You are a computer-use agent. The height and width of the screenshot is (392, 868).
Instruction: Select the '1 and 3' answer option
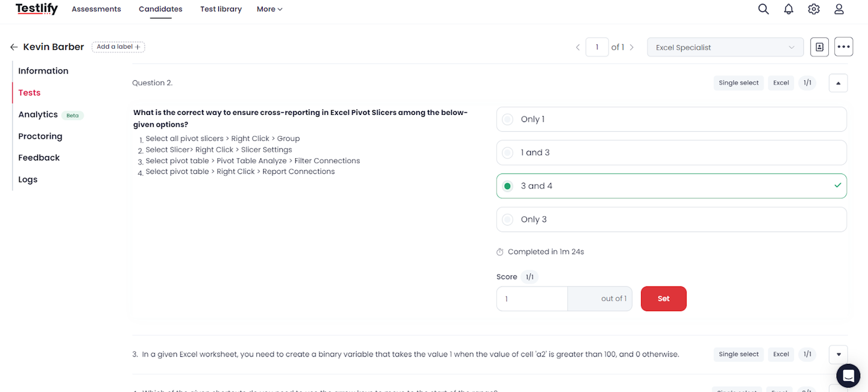coord(671,152)
